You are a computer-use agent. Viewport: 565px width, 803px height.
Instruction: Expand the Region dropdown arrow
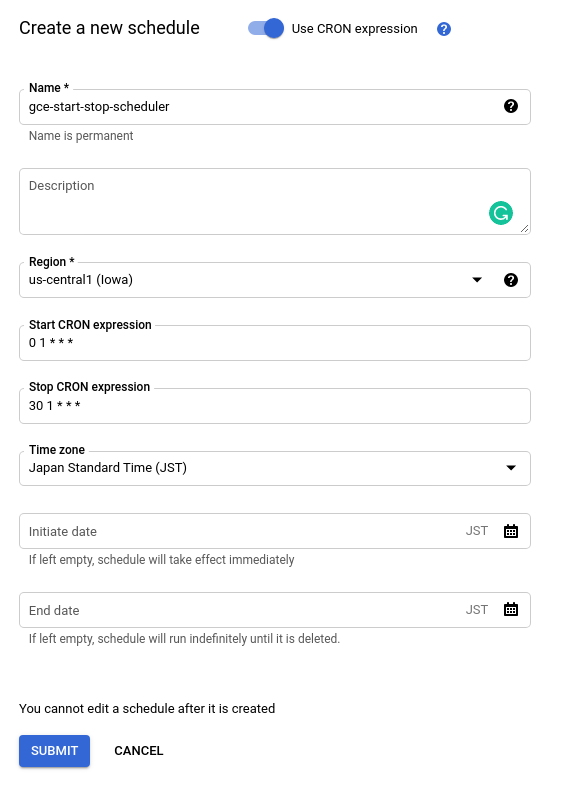tap(476, 280)
